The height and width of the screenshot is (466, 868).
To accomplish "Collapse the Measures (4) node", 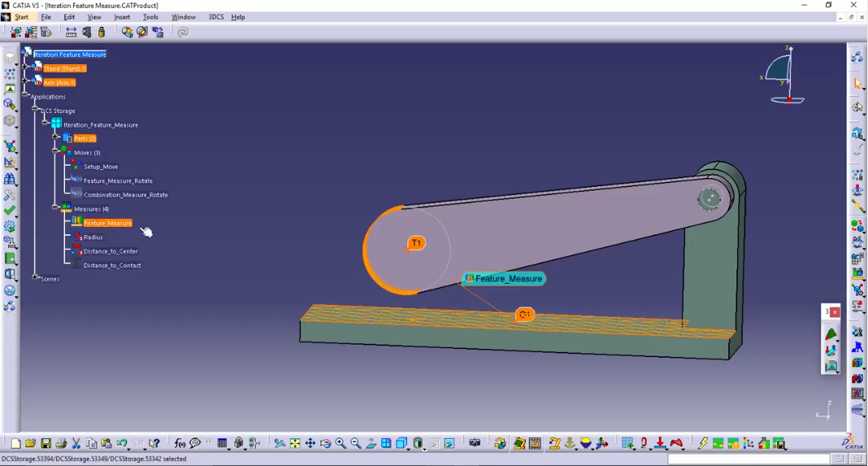I will click(x=54, y=207).
